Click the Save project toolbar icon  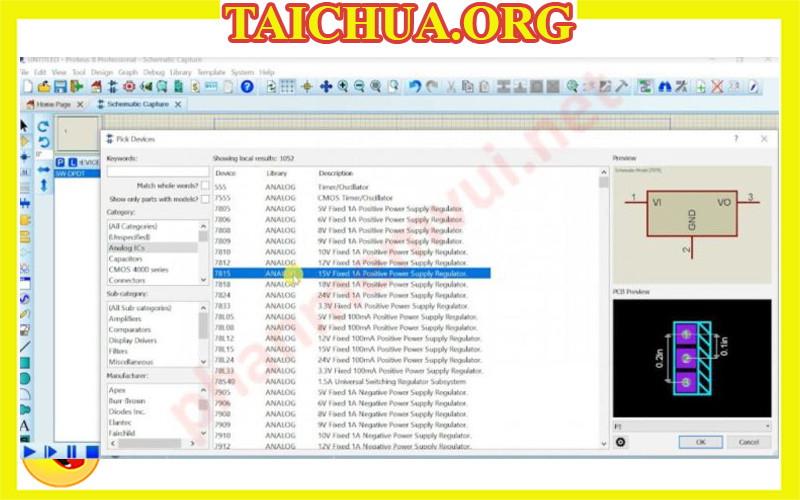click(x=60, y=87)
